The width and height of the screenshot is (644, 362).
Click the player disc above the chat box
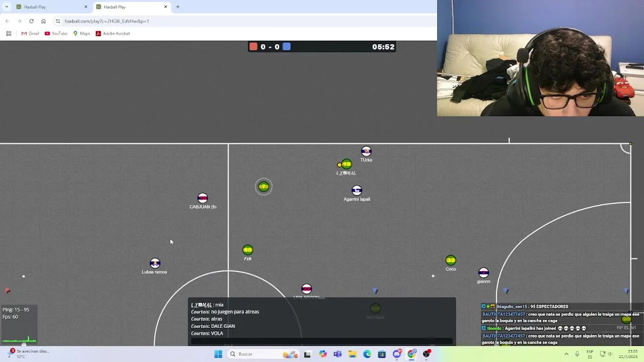[306, 289]
